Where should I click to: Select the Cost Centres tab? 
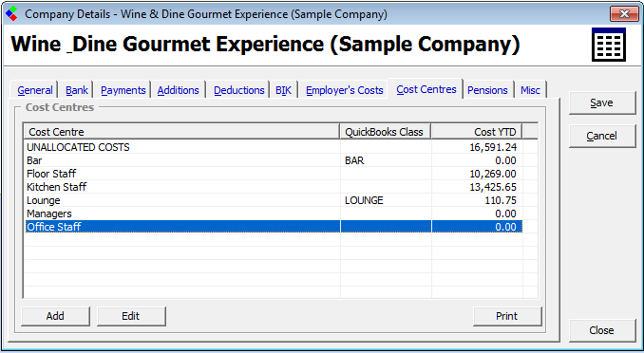coord(426,89)
